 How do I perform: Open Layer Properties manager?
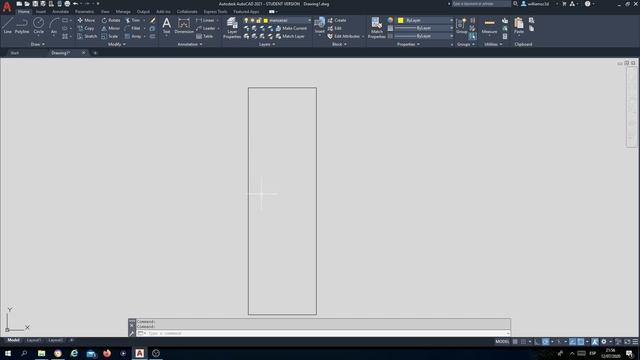pos(232,28)
